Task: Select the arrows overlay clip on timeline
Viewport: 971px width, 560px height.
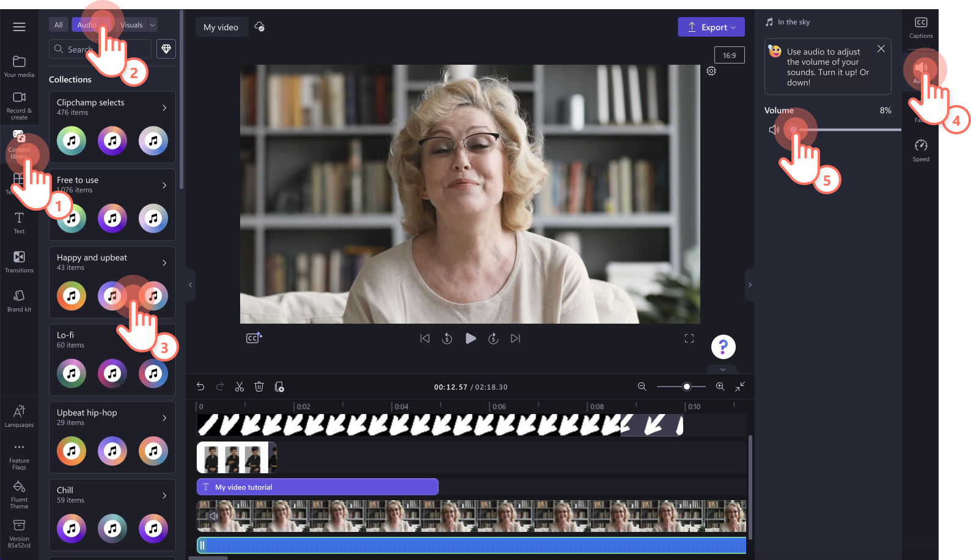Action: (x=440, y=425)
